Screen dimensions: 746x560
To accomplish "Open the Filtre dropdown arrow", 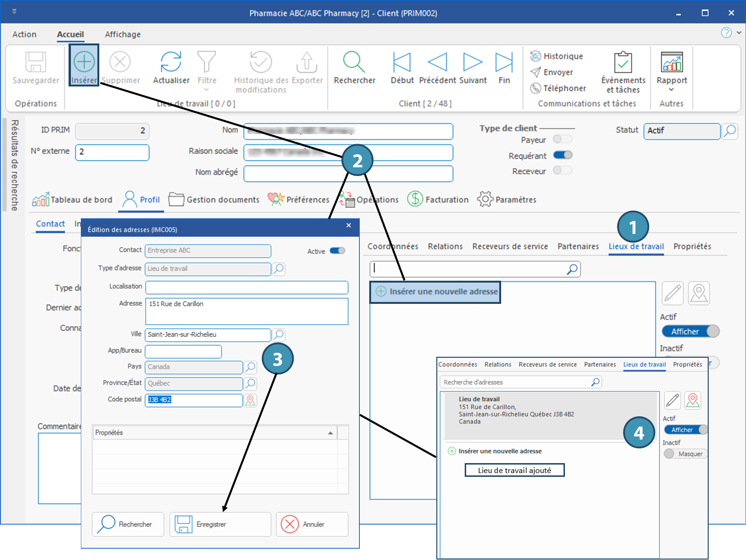I will 206,89.
